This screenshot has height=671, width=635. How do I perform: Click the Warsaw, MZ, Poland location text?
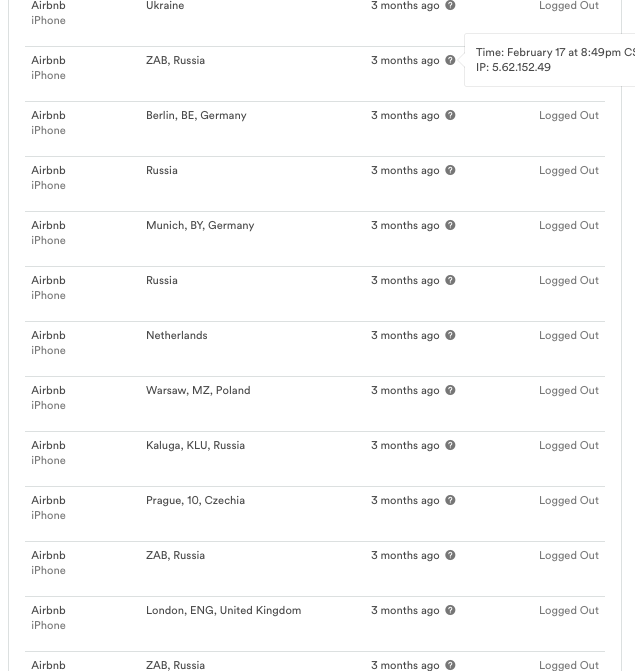tap(198, 391)
